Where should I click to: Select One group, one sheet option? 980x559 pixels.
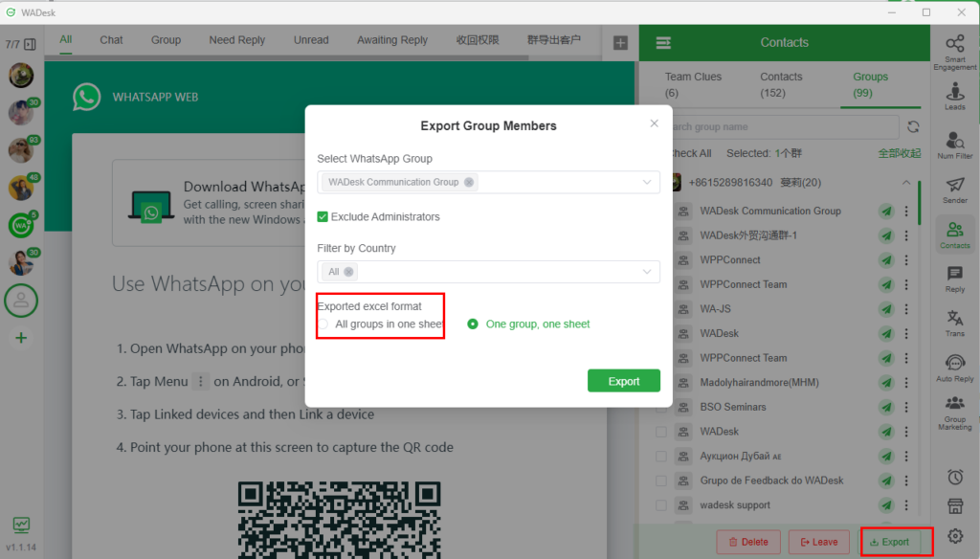pyautogui.click(x=473, y=324)
